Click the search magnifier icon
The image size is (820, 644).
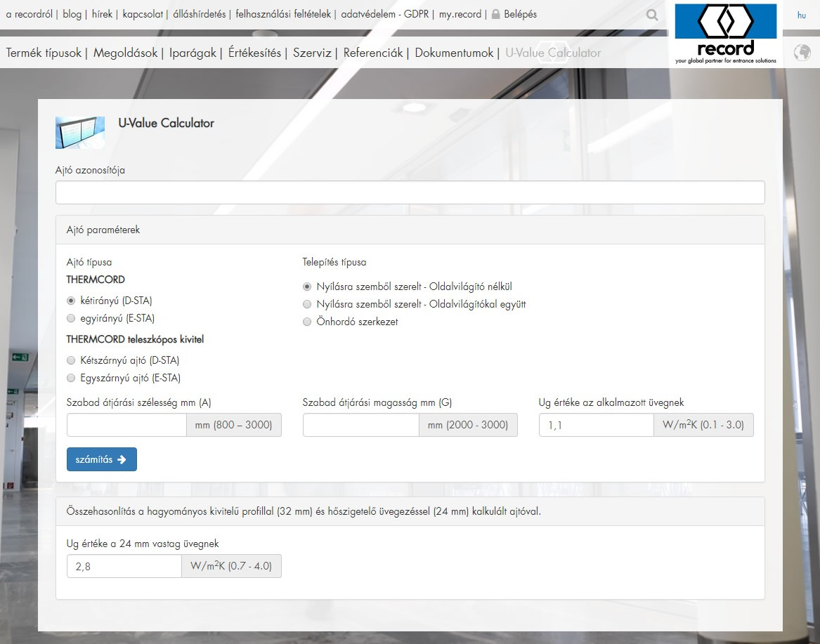pyautogui.click(x=652, y=15)
